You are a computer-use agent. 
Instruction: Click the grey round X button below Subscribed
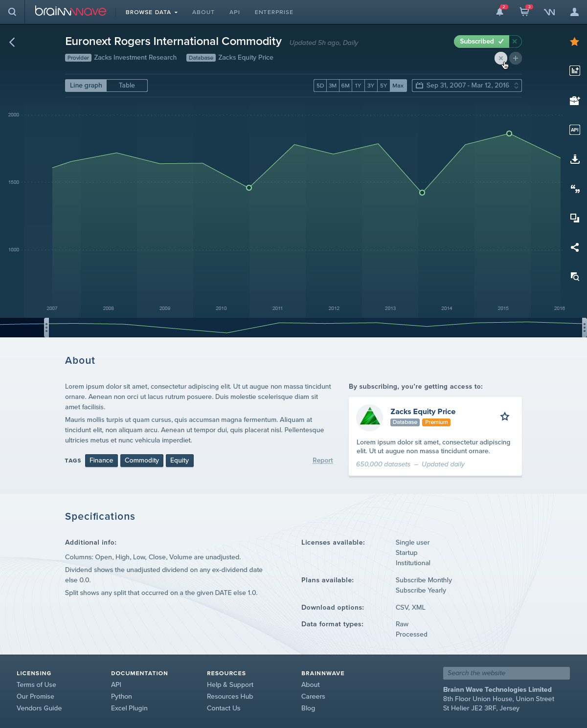[500, 58]
